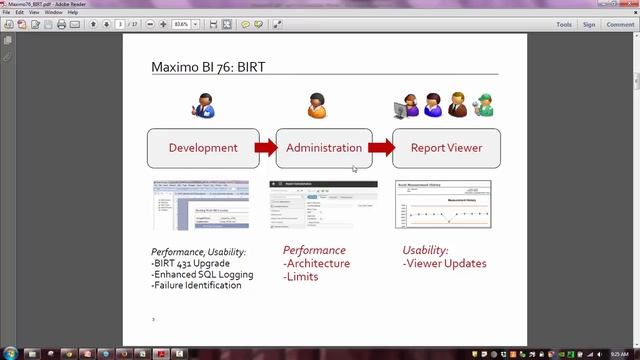
Task: Click the Measurement History chart thumbnail
Action: click(x=443, y=204)
